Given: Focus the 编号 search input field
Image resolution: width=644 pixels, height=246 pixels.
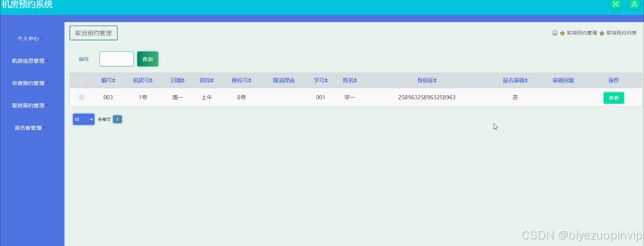Looking at the screenshot, I should pos(116,59).
